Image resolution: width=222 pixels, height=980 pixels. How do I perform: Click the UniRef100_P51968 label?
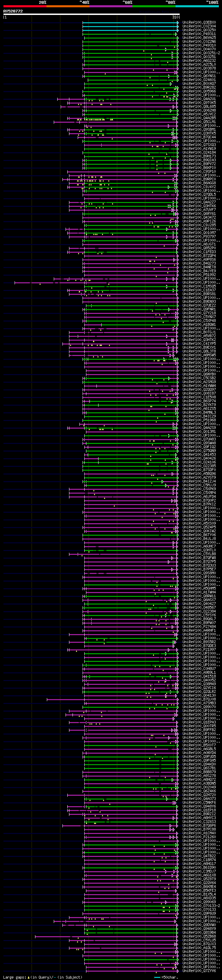(199, 420)
